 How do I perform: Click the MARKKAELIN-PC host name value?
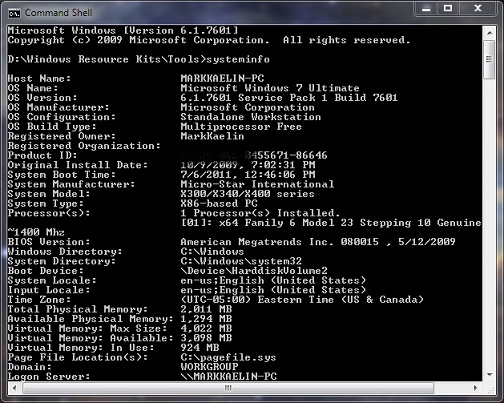222,79
